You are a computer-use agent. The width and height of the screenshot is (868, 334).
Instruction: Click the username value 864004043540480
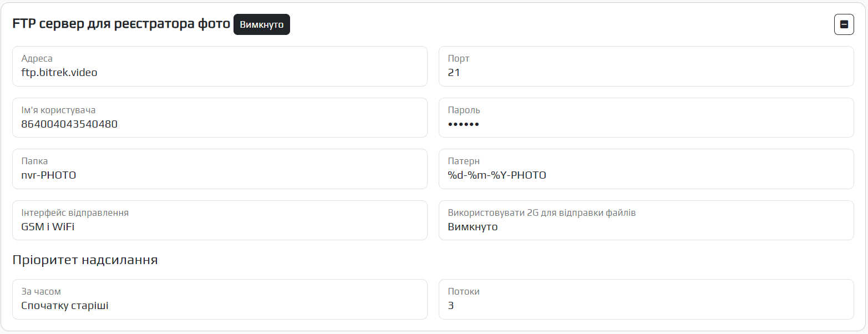coord(69,124)
